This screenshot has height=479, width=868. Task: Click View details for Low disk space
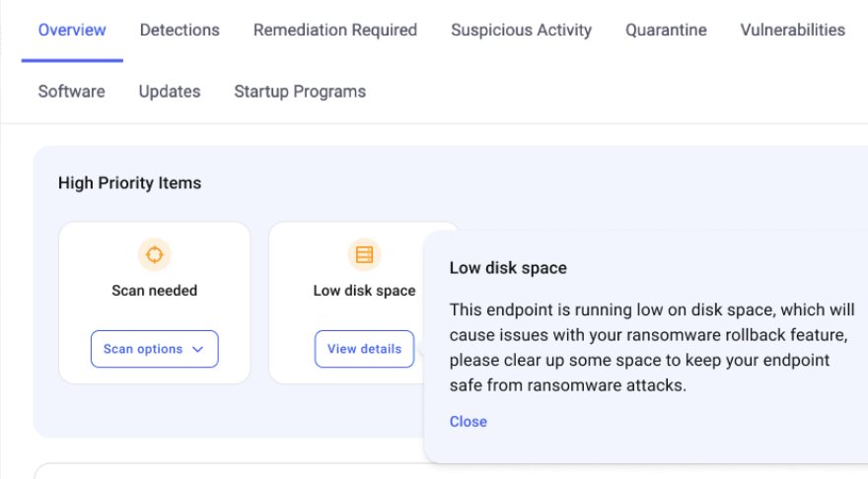click(364, 349)
